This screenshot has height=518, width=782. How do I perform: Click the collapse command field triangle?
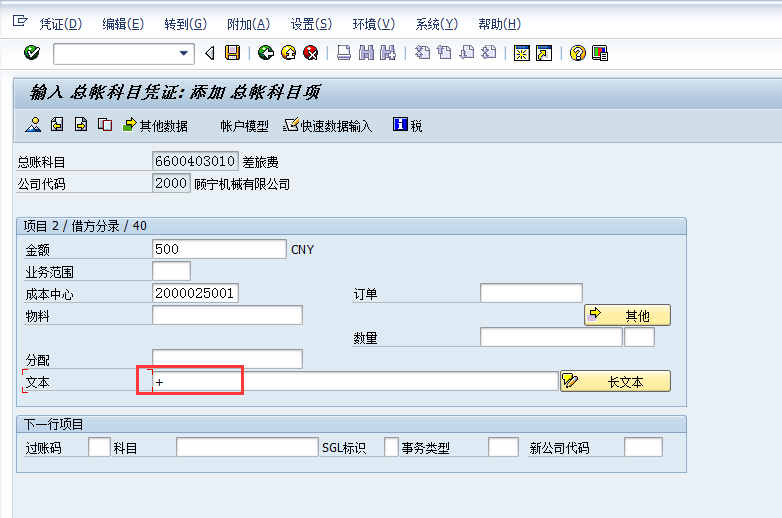pyautogui.click(x=210, y=53)
